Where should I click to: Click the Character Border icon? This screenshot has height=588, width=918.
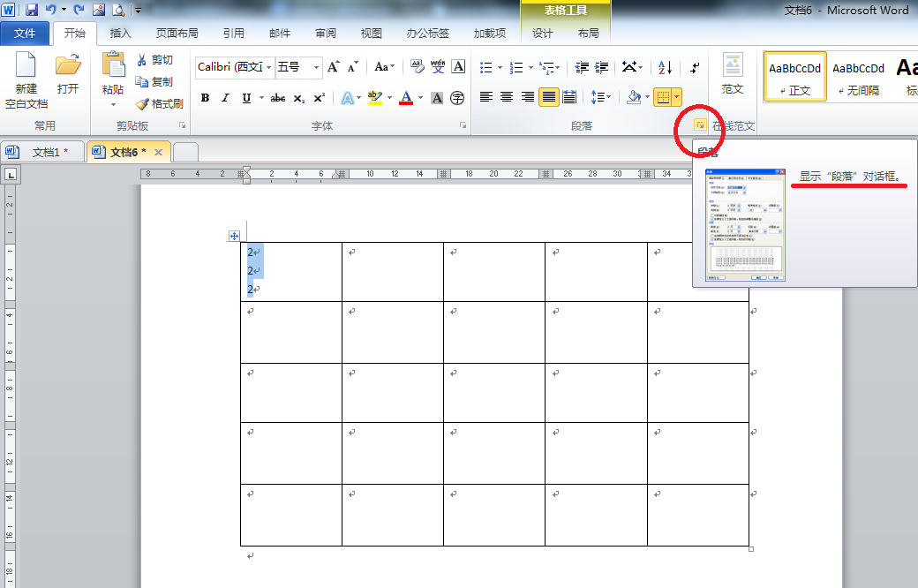(x=458, y=67)
